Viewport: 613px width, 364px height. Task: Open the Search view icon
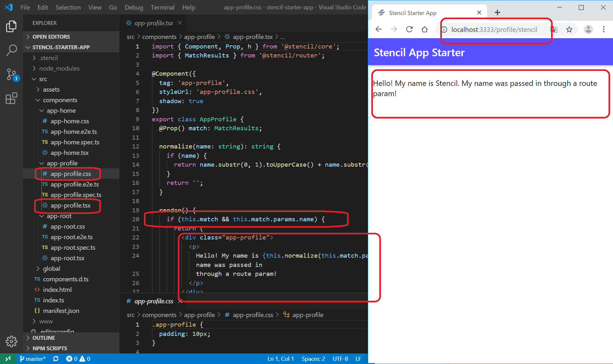point(11,50)
